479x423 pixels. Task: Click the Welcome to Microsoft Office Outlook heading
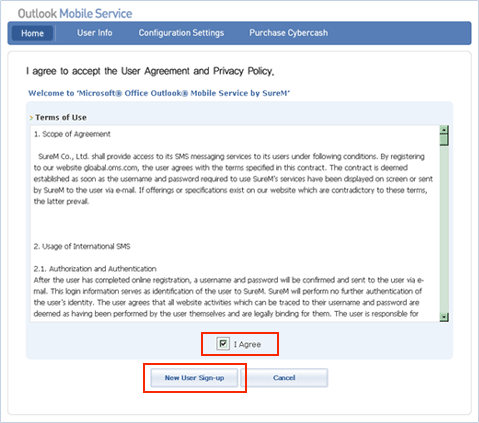click(x=159, y=93)
